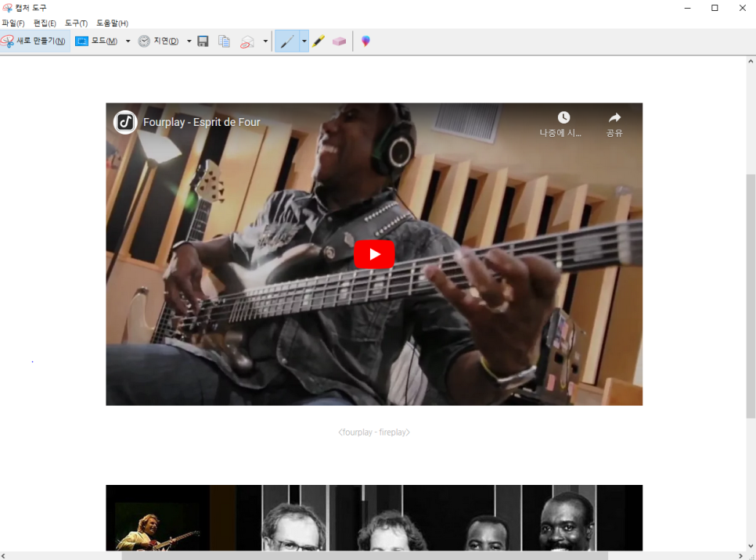Click the Share arrow on video
Image resolution: width=756 pixels, height=560 pixels.
pos(614,117)
